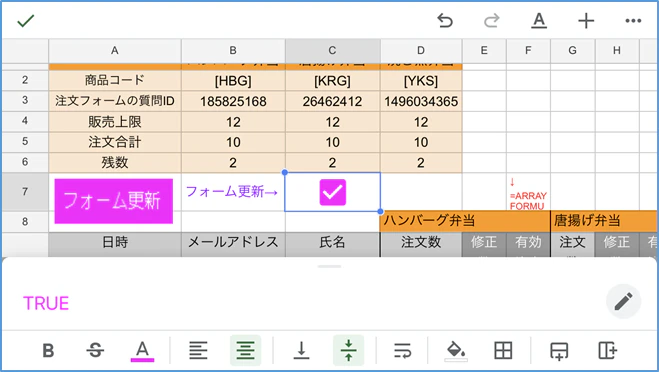Open the plus insert menu
Viewport: 659px width, 372px height.
tap(586, 21)
